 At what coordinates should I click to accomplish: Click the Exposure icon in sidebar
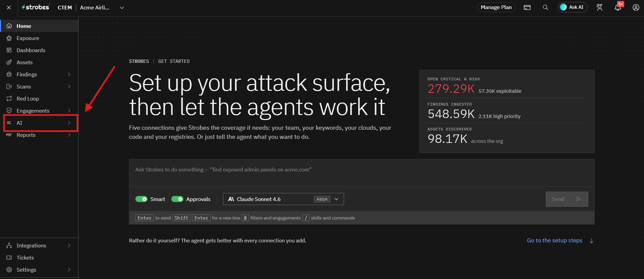point(9,38)
